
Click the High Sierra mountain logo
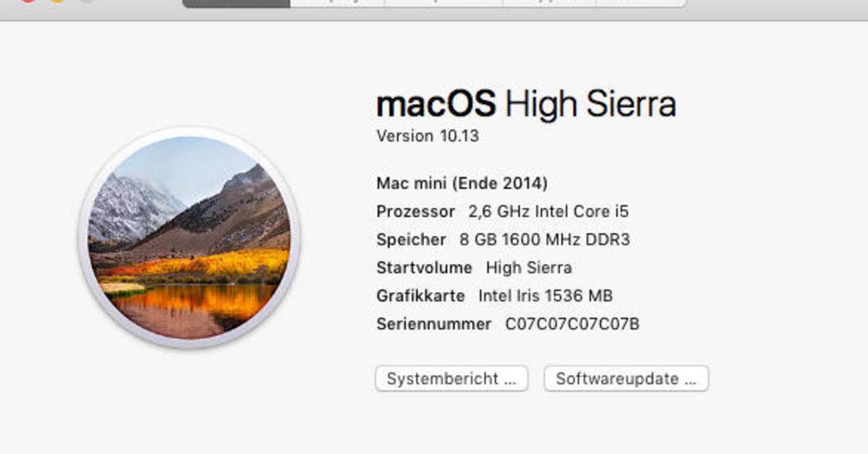coord(189,238)
